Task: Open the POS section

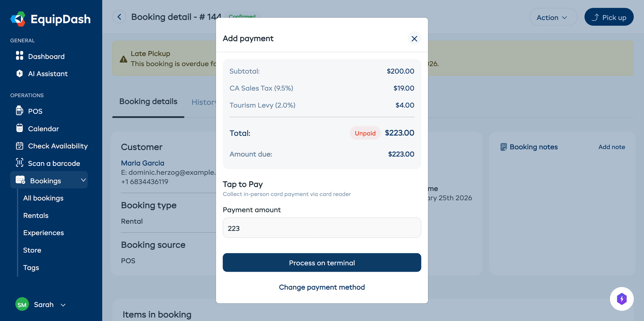Action: (35, 111)
